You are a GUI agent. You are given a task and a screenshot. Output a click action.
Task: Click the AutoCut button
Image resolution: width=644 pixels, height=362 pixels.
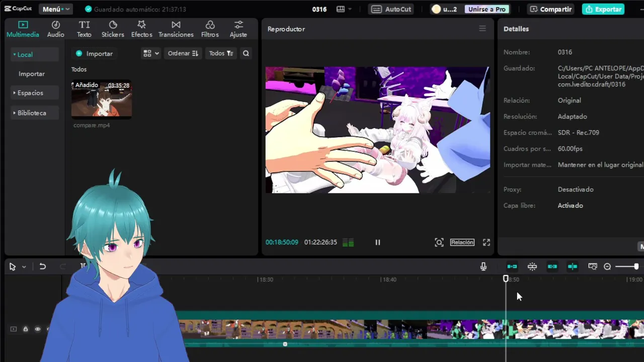(392, 9)
